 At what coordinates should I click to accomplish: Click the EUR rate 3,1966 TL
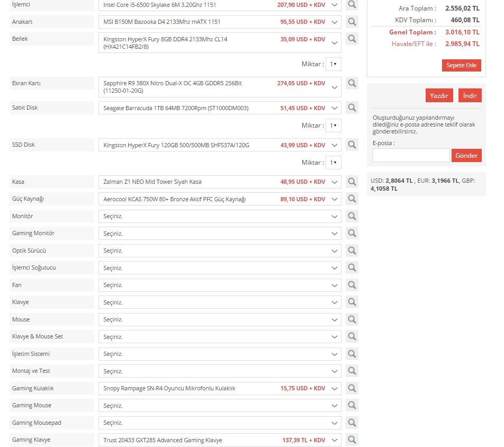(445, 181)
